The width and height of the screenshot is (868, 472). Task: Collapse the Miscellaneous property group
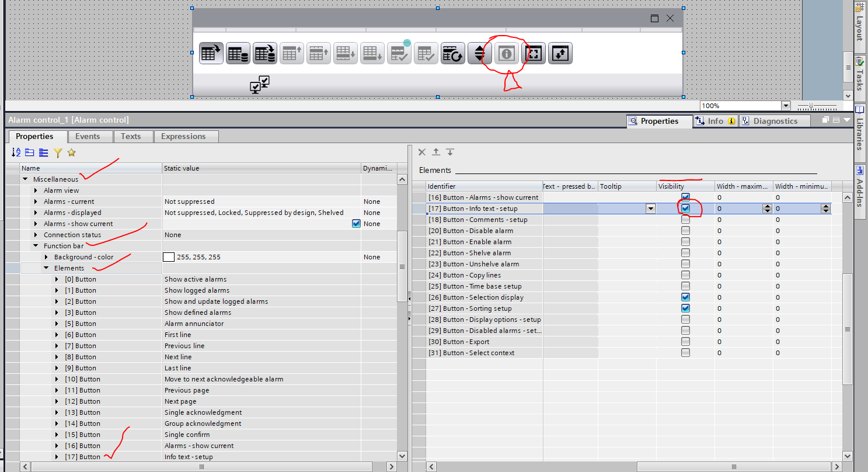25,179
